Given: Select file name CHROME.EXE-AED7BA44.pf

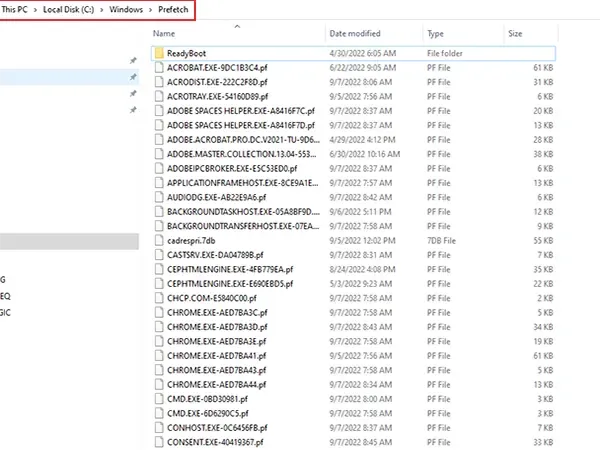Looking at the screenshot, I should (x=217, y=385).
